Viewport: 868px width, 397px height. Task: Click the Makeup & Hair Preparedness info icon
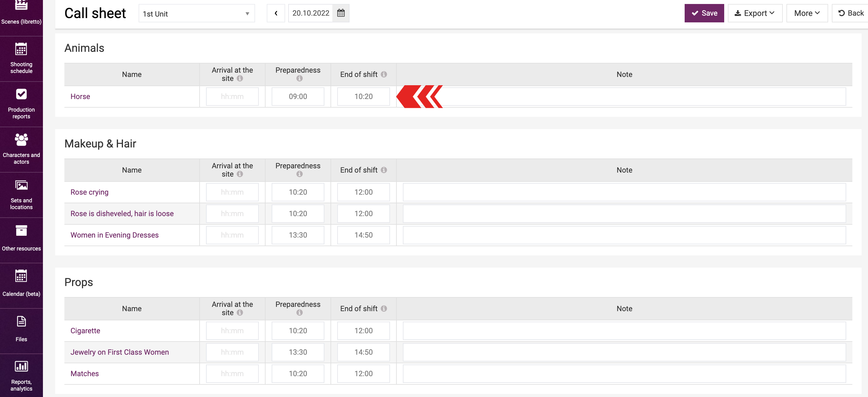click(x=299, y=174)
